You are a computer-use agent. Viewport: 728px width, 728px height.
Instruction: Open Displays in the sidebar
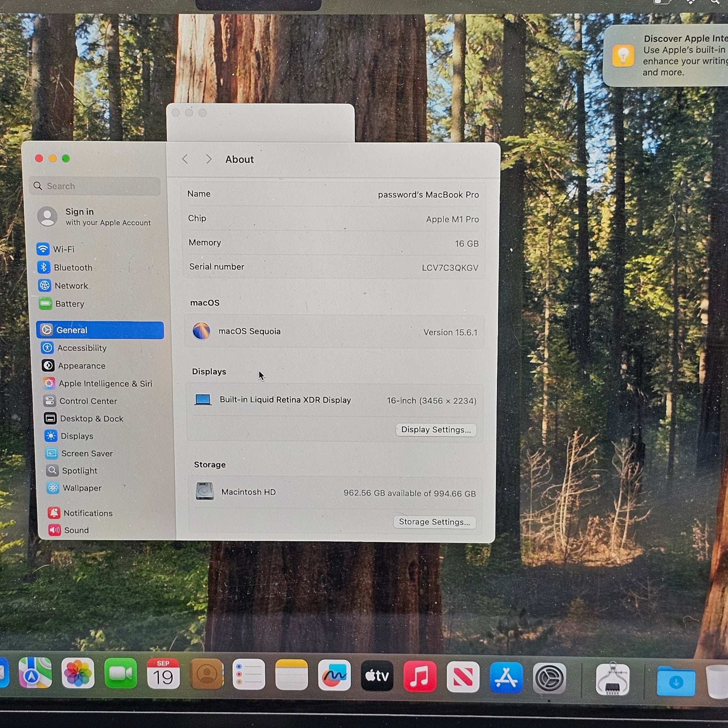pyautogui.click(x=69, y=436)
